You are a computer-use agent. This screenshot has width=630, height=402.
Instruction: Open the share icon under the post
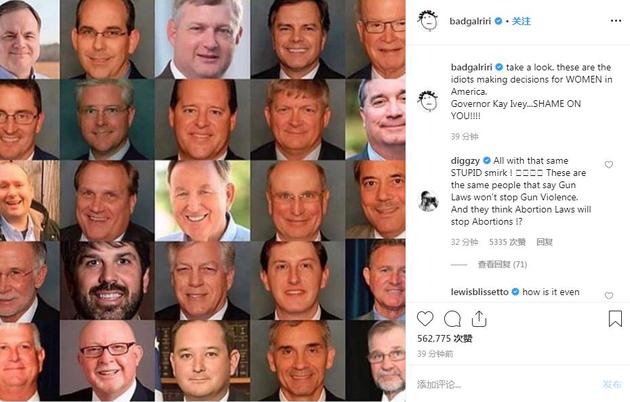click(479, 319)
